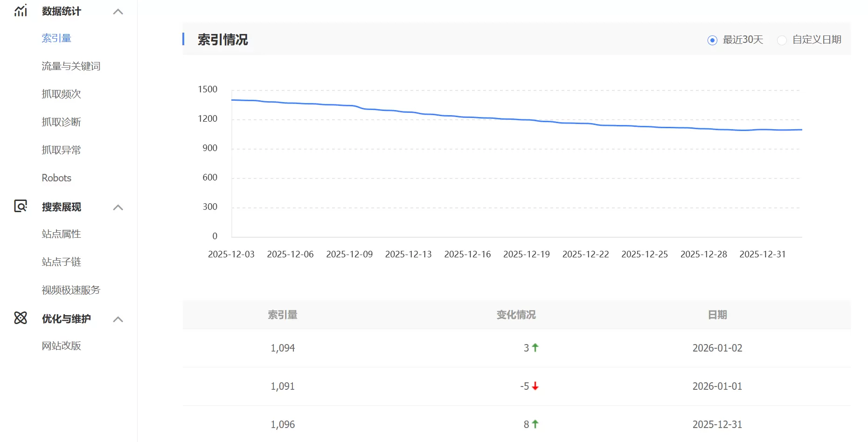The height and width of the screenshot is (442, 868).
Task: Click the 搜索展现 magnifier icon
Action: click(x=21, y=206)
